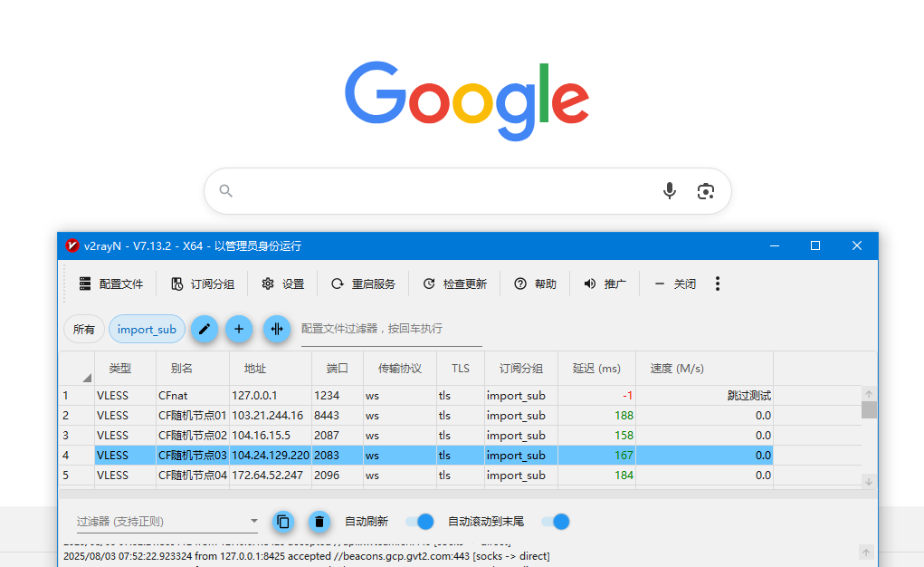This screenshot has height=567, width=924.
Task: Sort by the 订阅分组 column header
Action: pos(521,368)
